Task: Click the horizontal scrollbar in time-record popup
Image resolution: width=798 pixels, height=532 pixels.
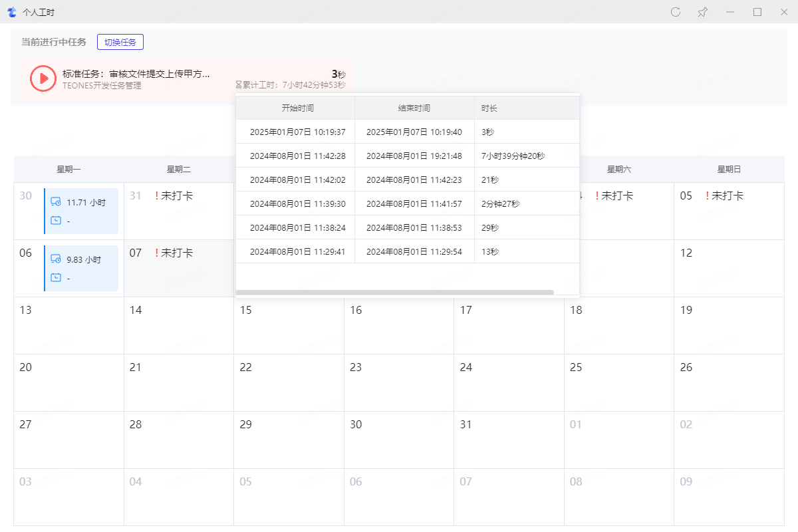Action: (394, 292)
